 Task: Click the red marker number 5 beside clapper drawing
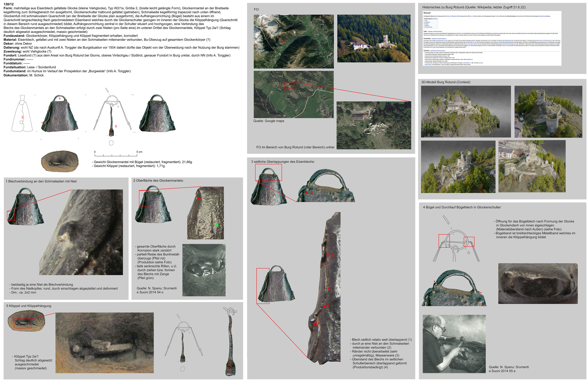116,126
